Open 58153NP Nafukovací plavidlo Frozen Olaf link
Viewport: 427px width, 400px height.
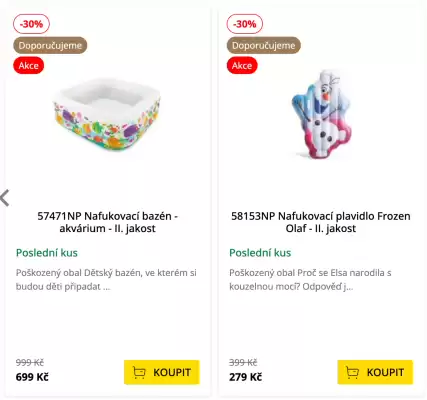coord(321,222)
